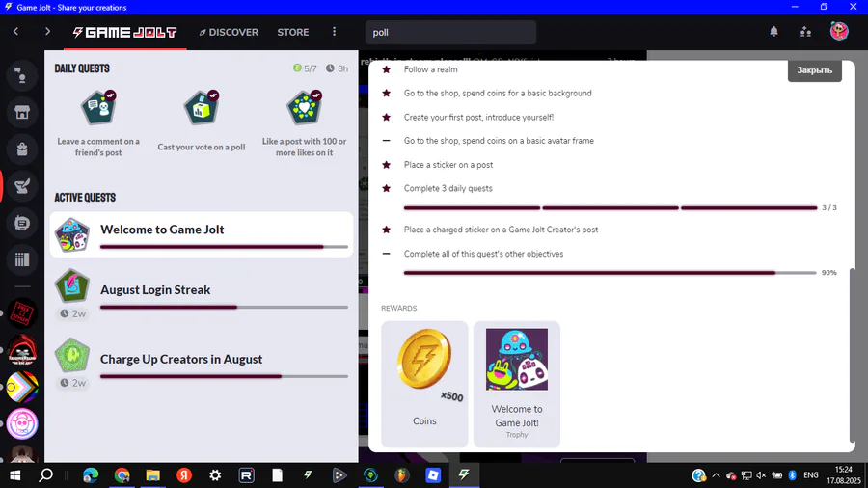Viewport: 868px width, 488px height.
Task: Open the Store tab
Action: pos(293,32)
